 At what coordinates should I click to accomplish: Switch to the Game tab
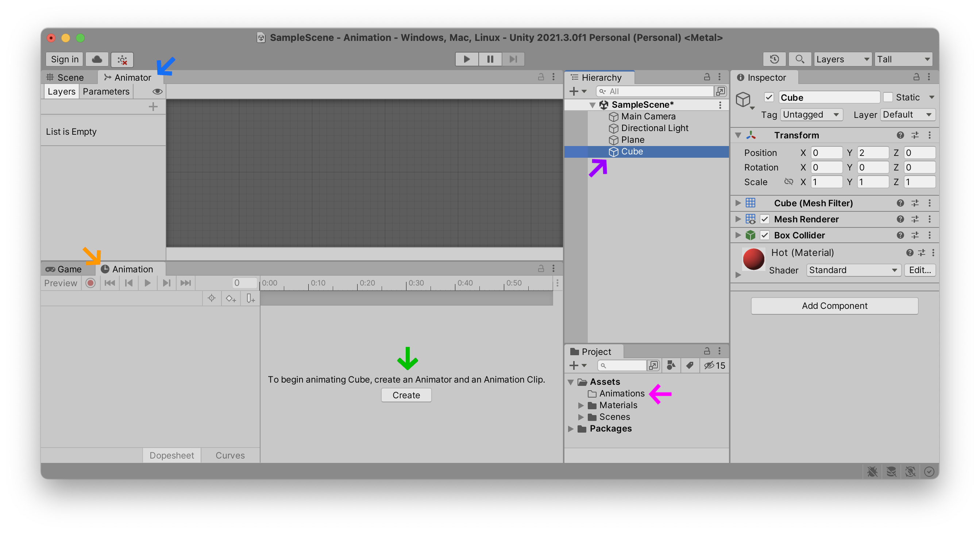[69, 269]
